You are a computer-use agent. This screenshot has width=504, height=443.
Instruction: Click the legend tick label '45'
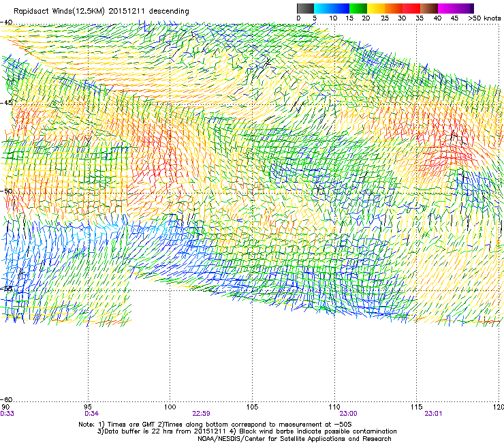tap(454, 18)
